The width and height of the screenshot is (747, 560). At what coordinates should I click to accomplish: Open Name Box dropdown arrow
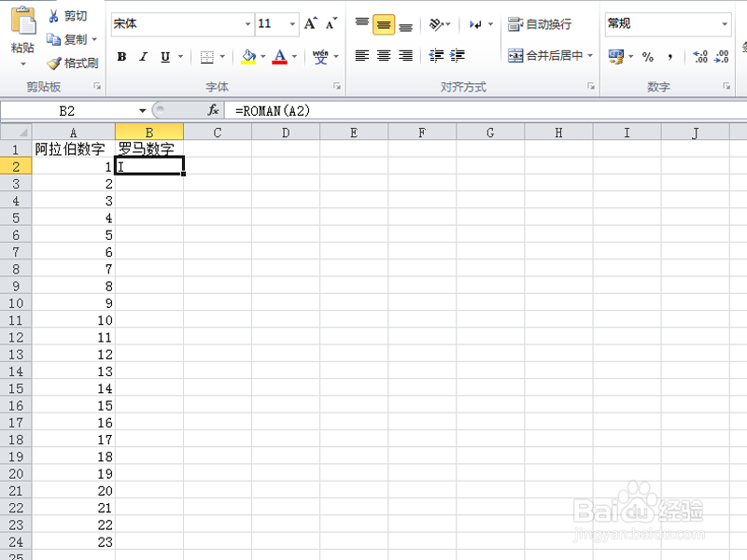[x=142, y=110]
